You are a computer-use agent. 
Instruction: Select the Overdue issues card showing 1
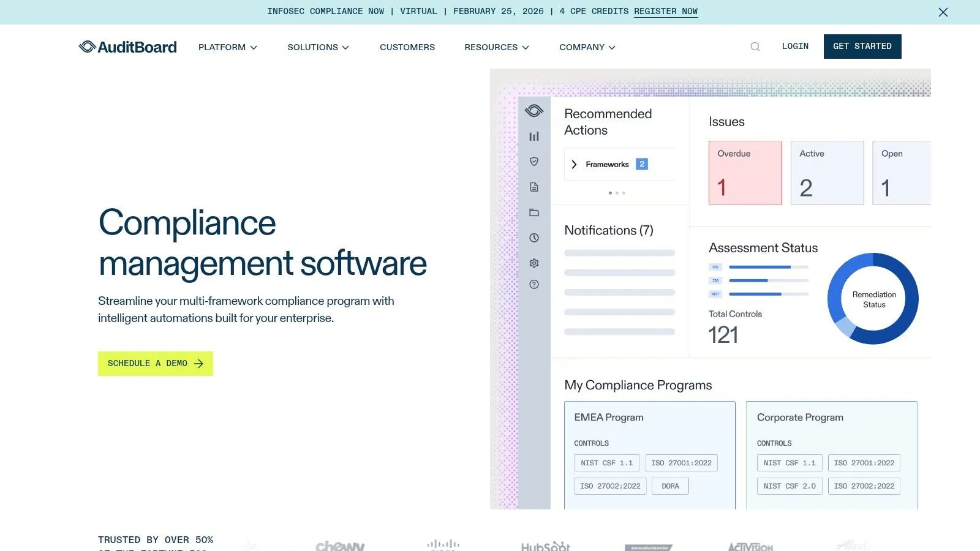click(745, 173)
